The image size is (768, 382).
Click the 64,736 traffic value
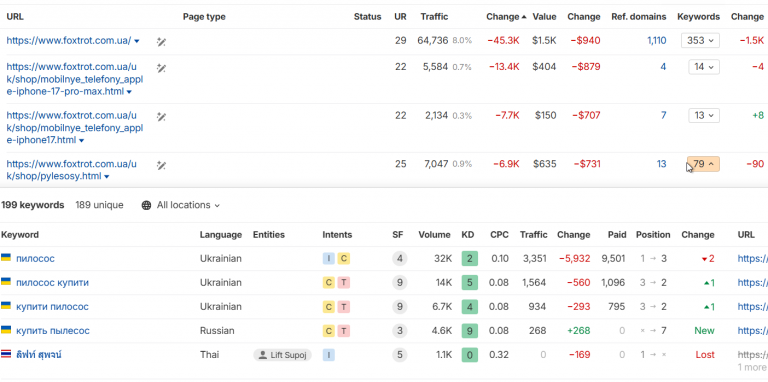tap(432, 41)
